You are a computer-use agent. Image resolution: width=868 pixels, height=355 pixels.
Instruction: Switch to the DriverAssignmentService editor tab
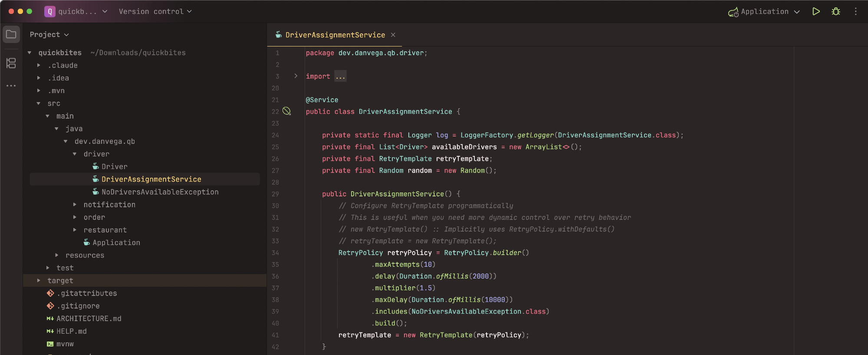pos(335,35)
